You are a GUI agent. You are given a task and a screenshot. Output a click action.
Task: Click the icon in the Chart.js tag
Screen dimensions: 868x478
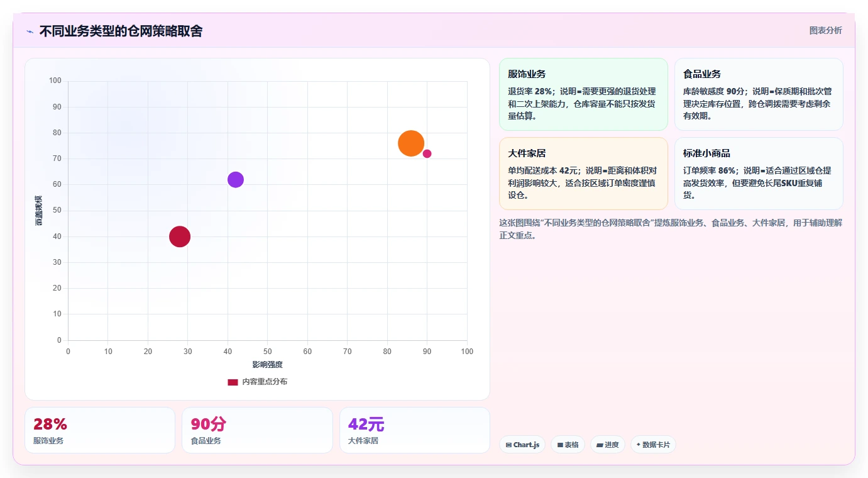coord(508,445)
